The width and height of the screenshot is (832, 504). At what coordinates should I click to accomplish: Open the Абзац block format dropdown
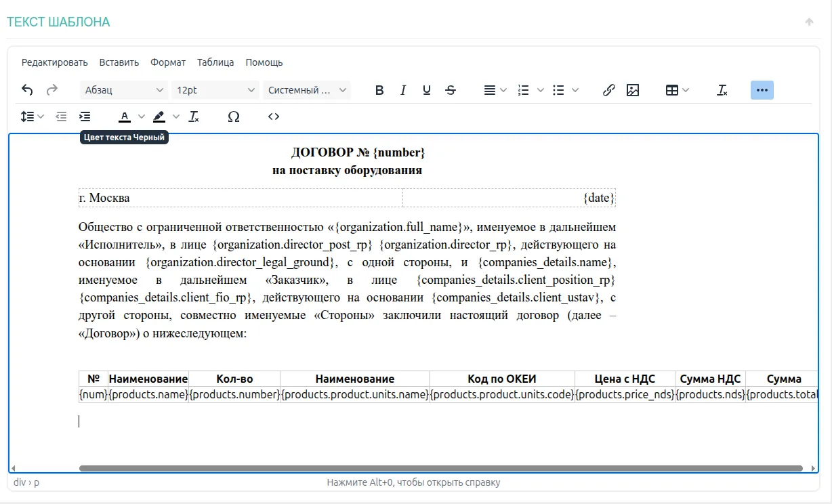pos(124,90)
